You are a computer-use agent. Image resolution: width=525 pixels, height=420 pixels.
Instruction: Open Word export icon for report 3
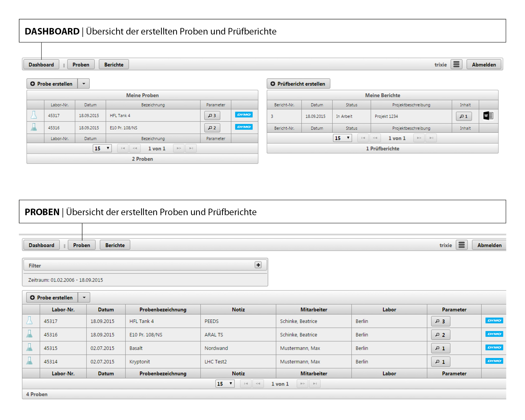pos(488,116)
